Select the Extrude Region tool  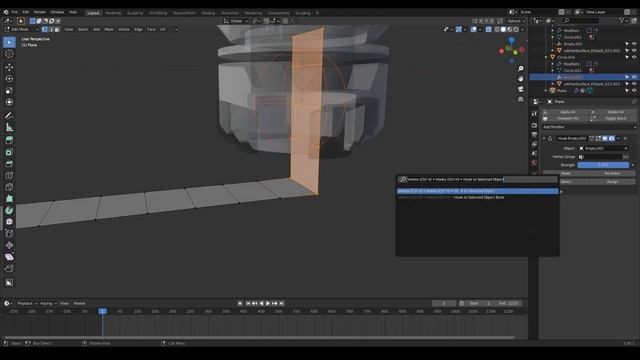point(9,140)
